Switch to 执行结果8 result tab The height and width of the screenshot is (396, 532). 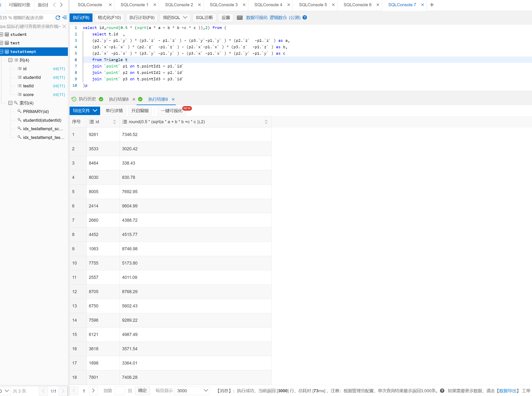[x=119, y=99]
